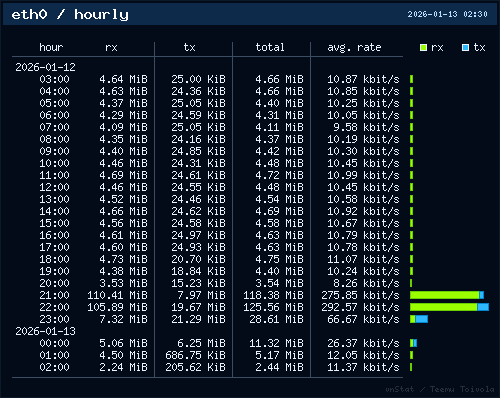Viewport: 500px width, 398px height.
Task: Click the 04:00 hour label
Action: [x=54, y=91]
